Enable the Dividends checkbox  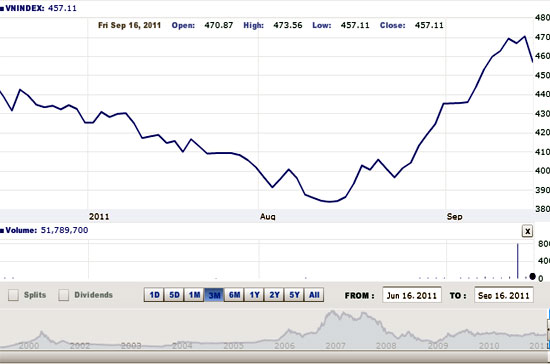(63, 295)
